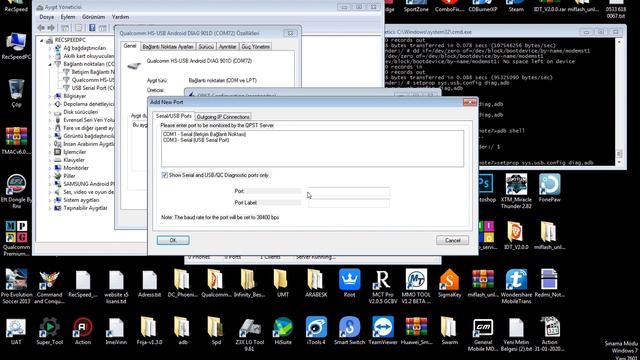Screen dimensions: 640x360
Task: Switch to Outgoing IP Connections tab
Action: coord(223,117)
